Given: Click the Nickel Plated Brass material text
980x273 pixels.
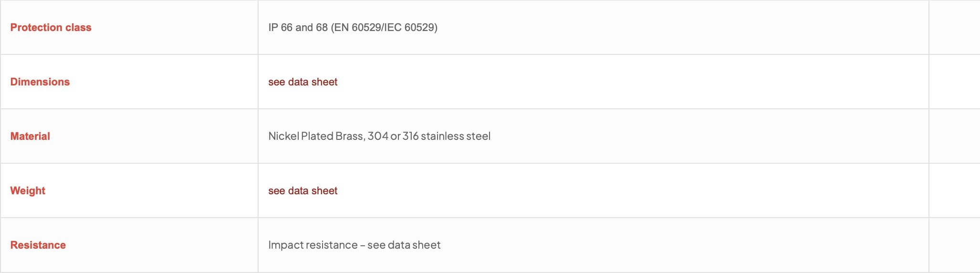Looking at the screenshot, I should pyautogui.click(x=317, y=136).
